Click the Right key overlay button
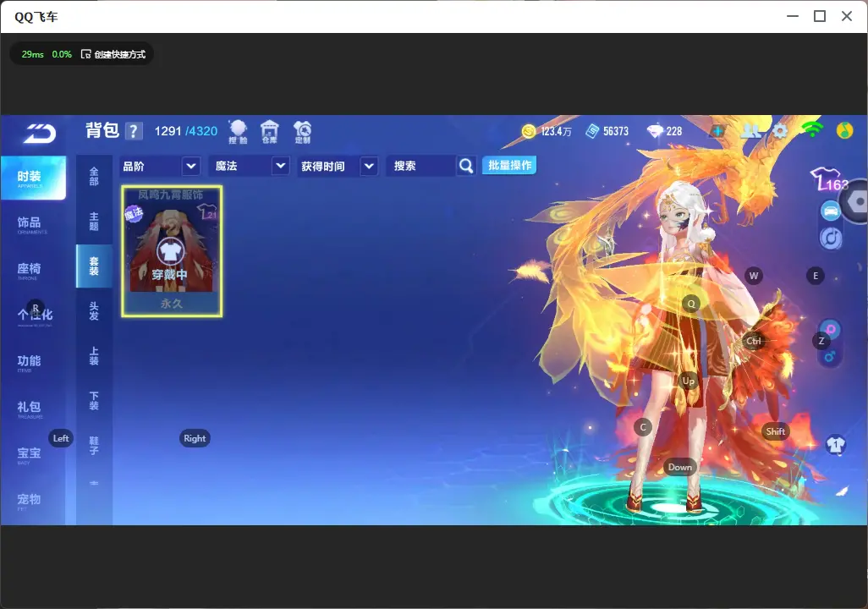Viewport: 868px width, 609px height. (195, 438)
